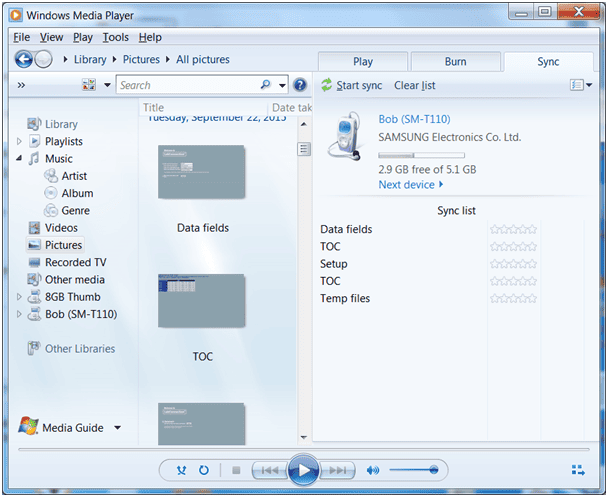Adjust the volume slider
Screen dimensions: 608x497
point(414,470)
